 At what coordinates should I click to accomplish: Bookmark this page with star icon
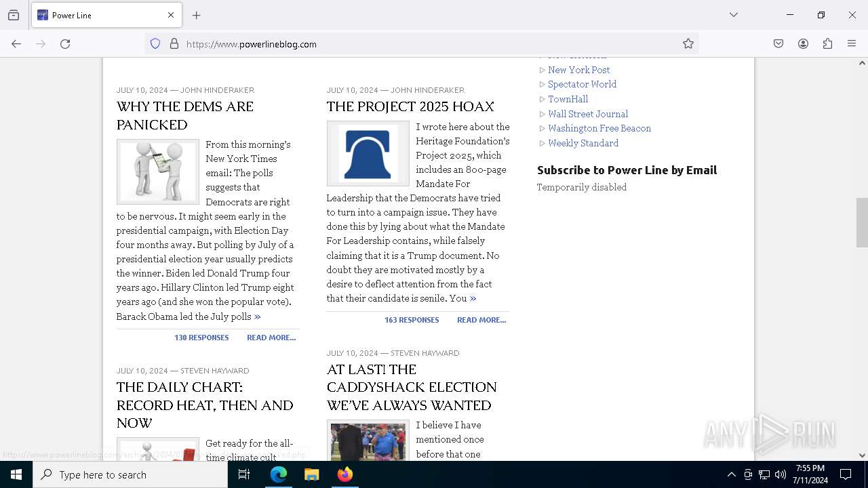coord(688,44)
